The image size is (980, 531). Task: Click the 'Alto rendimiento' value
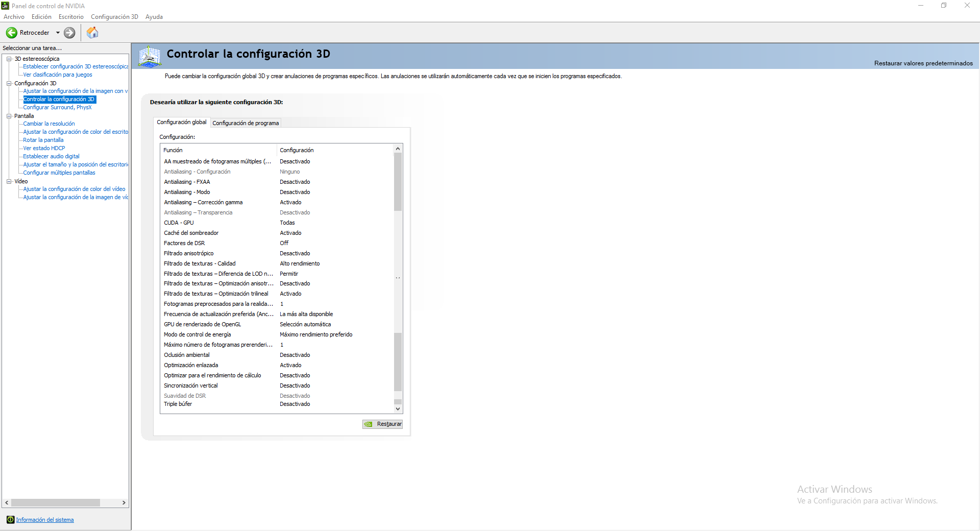click(x=300, y=263)
